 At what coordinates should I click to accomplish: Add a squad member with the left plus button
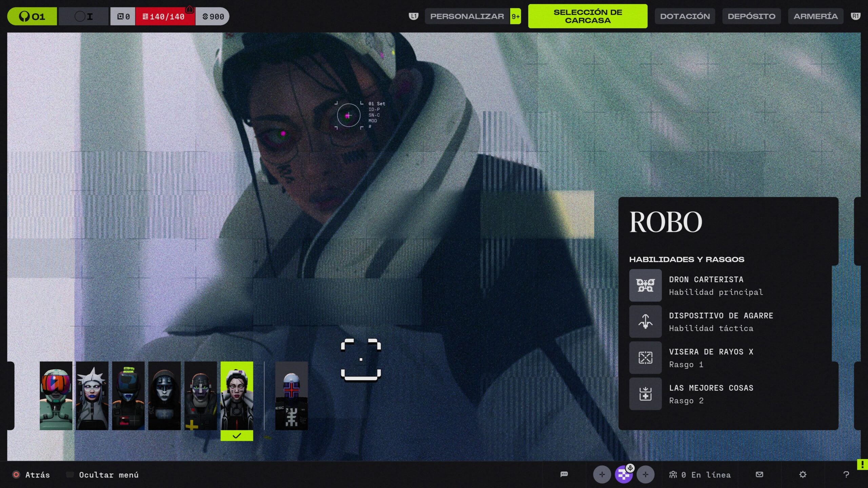point(602,474)
